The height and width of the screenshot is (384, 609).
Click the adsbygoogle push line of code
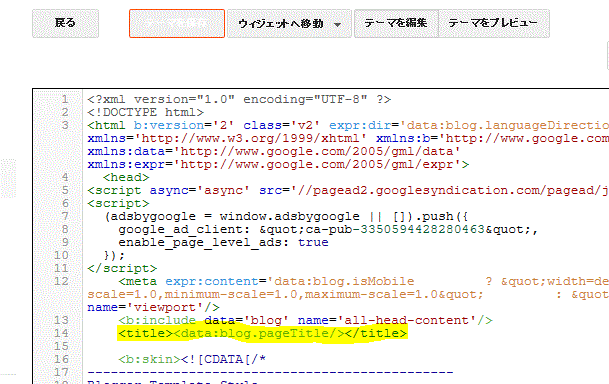point(286,216)
